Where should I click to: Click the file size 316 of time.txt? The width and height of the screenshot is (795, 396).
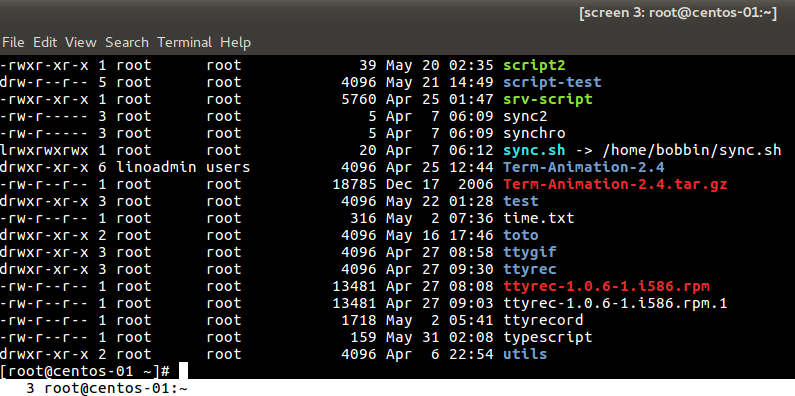(363, 218)
